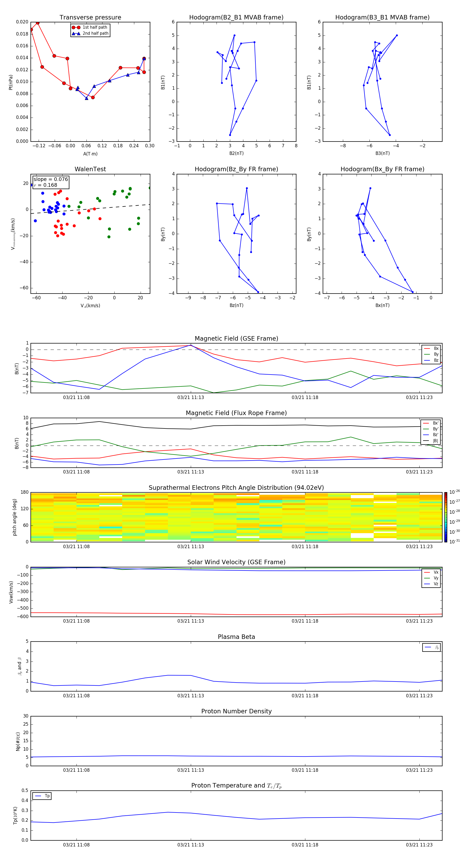Click the "WalenTest" plot title
Image resolution: width=473 pixels, height=868 pixels.
pos(90,169)
